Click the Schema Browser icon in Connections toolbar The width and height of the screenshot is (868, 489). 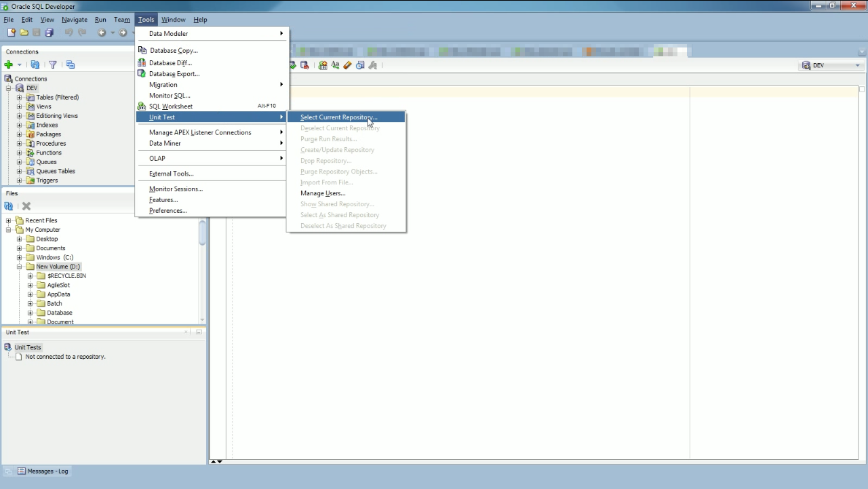70,65
